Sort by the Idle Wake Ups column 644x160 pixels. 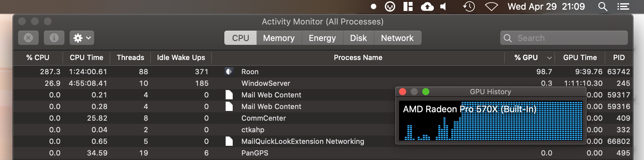click(x=181, y=58)
